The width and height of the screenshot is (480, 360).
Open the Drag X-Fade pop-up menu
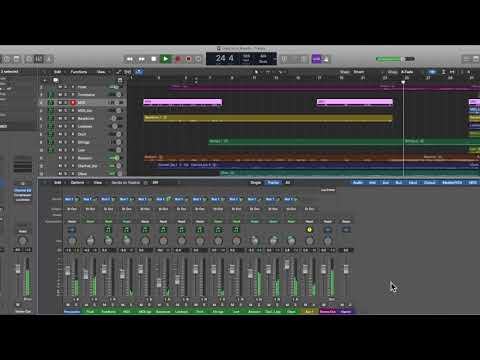pyautogui.click(x=407, y=72)
